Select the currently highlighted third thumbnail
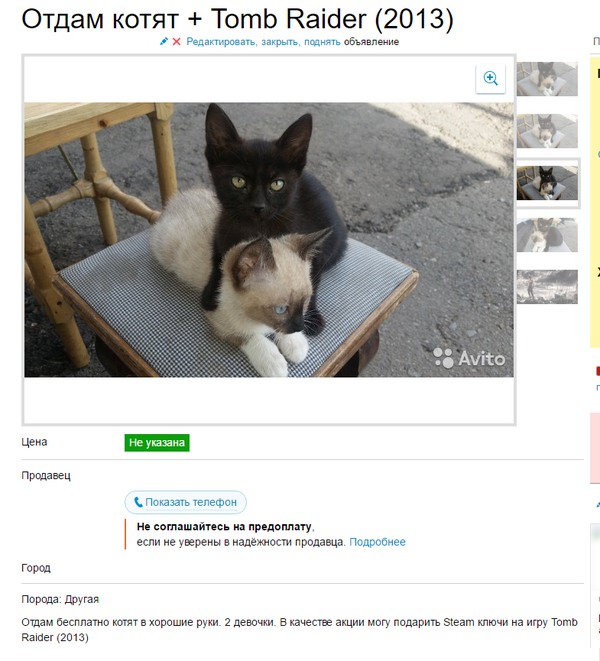The width and height of the screenshot is (600, 661). click(547, 183)
